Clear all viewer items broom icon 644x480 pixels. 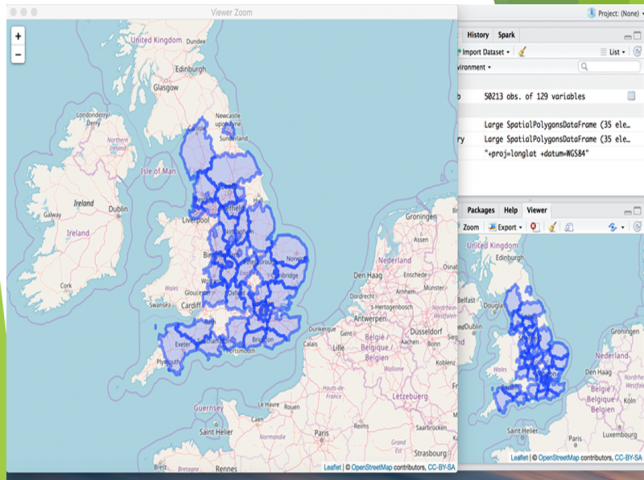coord(552,227)
